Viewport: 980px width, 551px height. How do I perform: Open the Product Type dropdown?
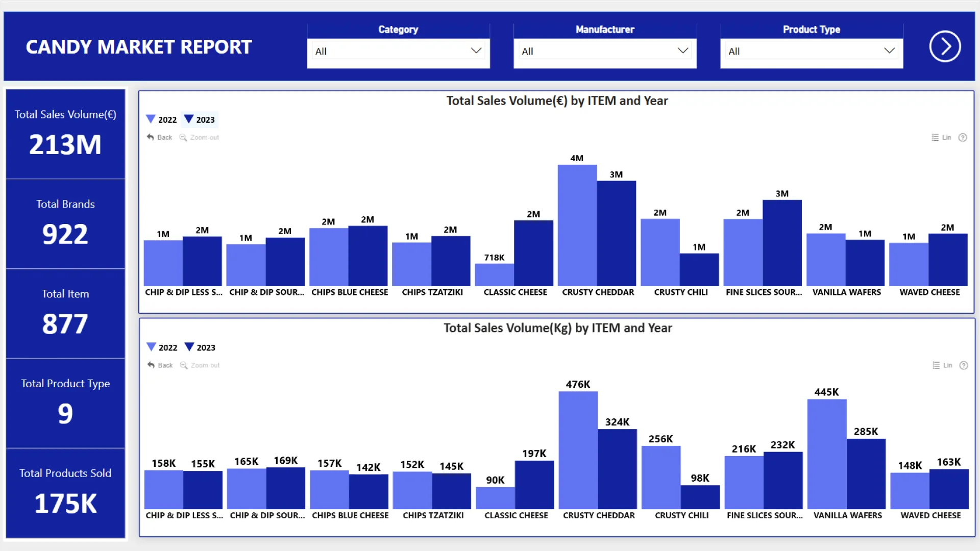point(812,52)
